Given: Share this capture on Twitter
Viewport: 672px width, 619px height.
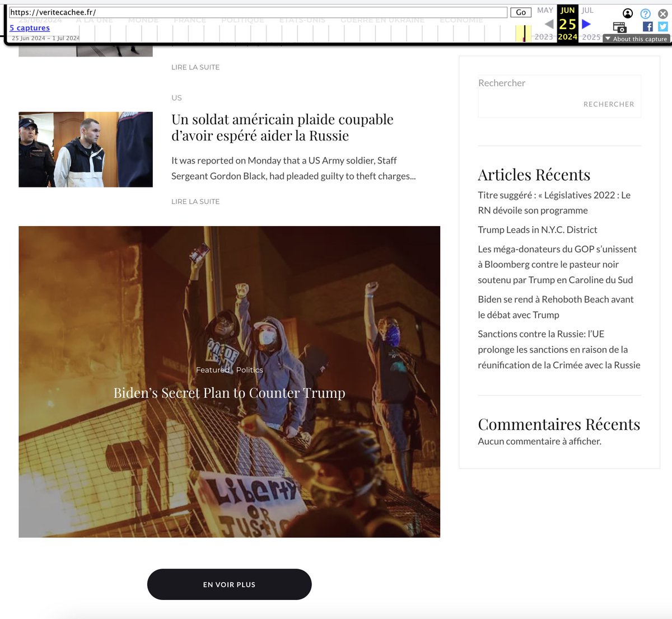Looking at the screenshot, I should (x=663, y=26).
